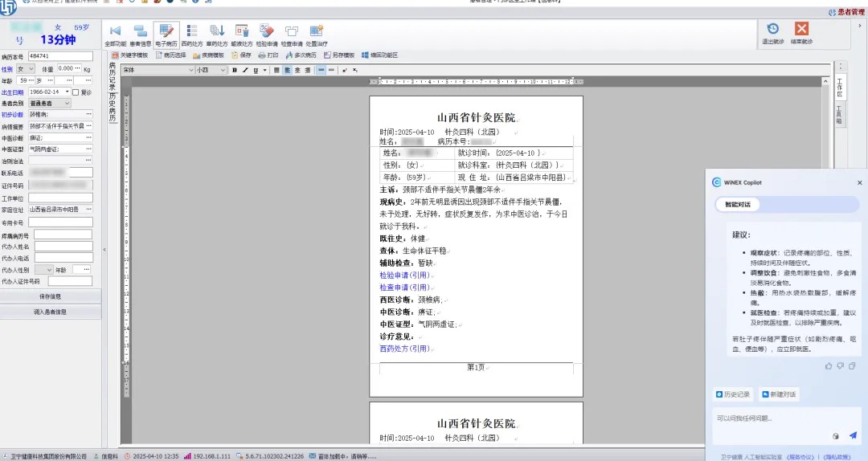The width and height of the screenshot is (868, 461).
Task: Open the 小四 font size dropdown
Action: coord(211,71)
